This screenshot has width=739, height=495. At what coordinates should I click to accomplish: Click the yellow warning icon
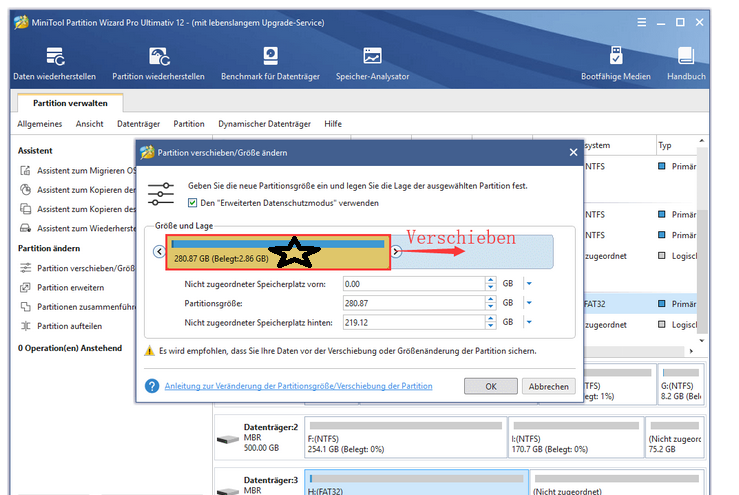[149, 351]
